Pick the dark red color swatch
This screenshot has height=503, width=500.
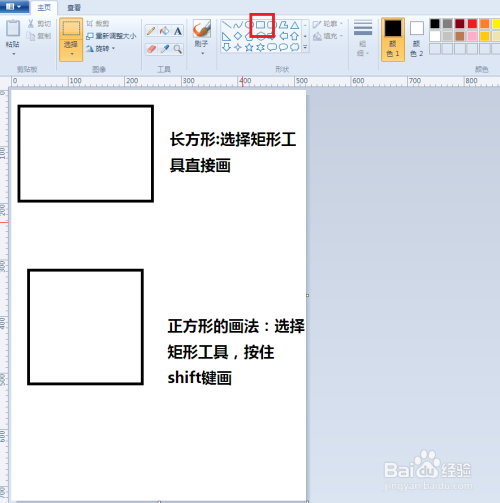pyautogui.click(x=460, y=24)
